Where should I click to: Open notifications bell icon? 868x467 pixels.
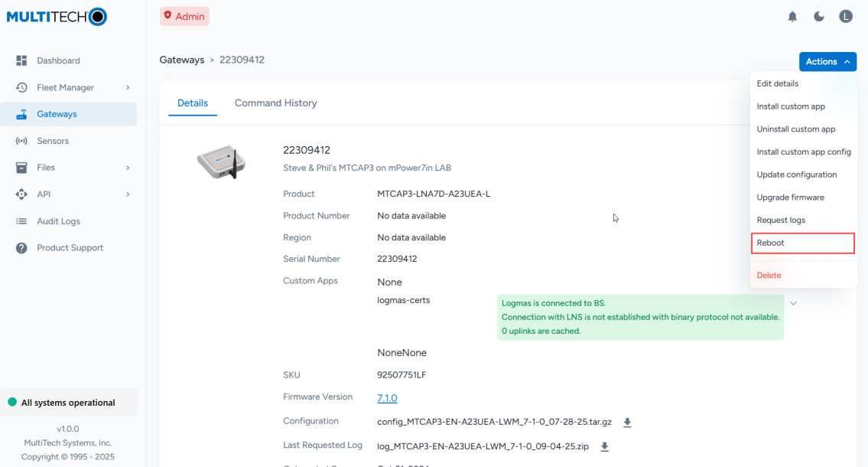(x=792, y=17)
